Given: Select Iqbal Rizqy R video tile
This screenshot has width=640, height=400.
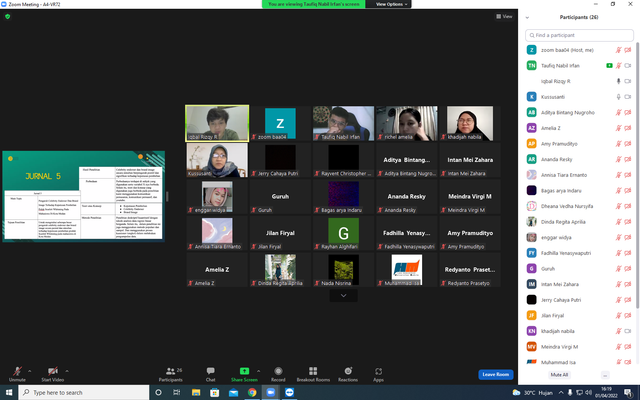Looking at the screenshot, I should [217, 123].
